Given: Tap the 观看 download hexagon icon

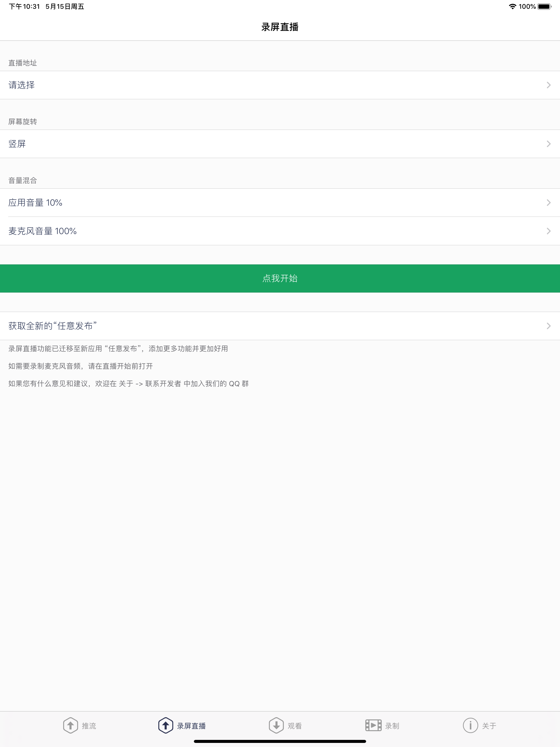Looking at the screenshot, I should pos(276,725).
